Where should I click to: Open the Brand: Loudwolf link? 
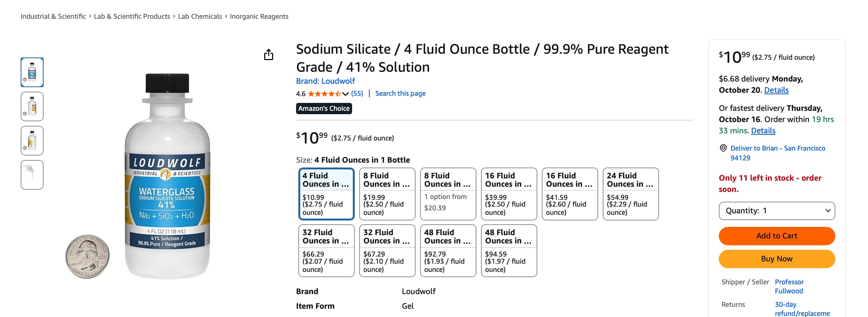(325, 81)
